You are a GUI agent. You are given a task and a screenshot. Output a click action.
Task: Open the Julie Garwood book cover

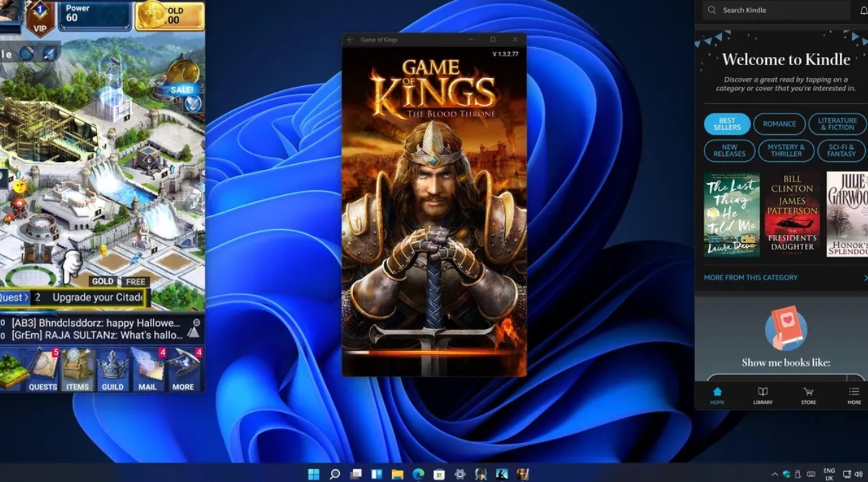(x=847, y=214)
